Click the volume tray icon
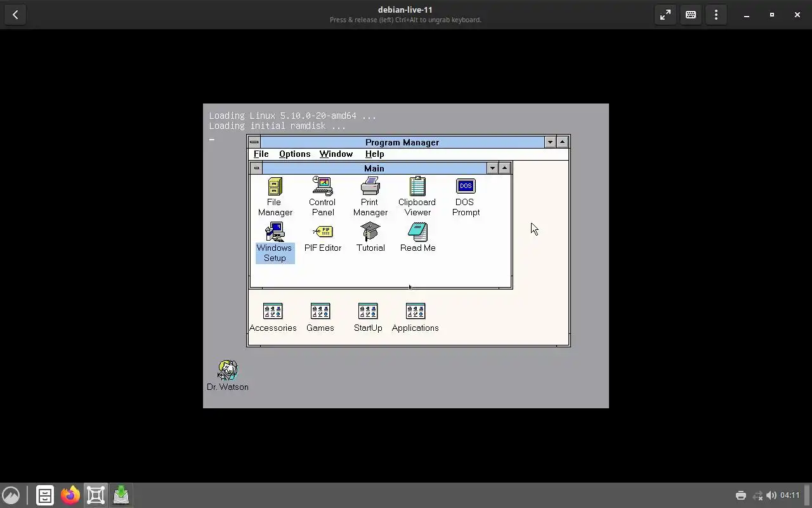This screenshot has width=812, height=508. (771, 495)
